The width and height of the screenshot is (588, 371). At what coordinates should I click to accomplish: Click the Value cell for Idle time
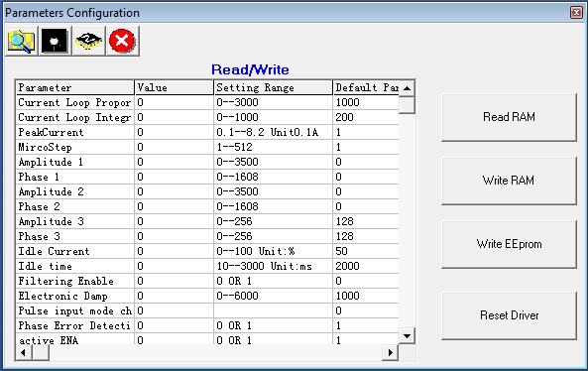tap(174, 266)
